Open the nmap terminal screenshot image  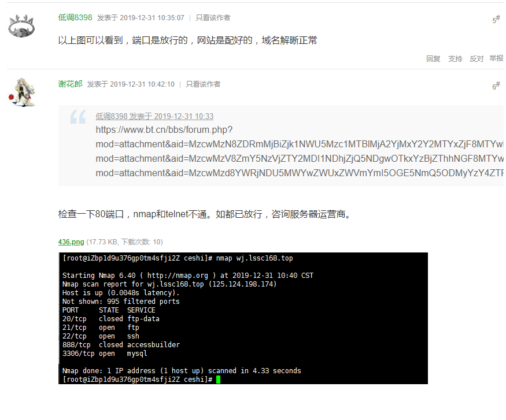(x=243, y=318)
